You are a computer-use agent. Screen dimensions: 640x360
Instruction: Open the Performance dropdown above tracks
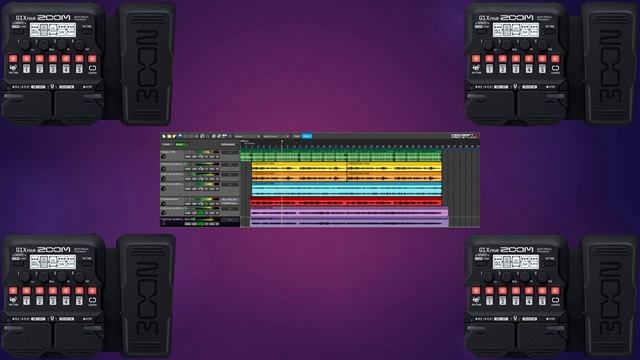tap(229, 144)
